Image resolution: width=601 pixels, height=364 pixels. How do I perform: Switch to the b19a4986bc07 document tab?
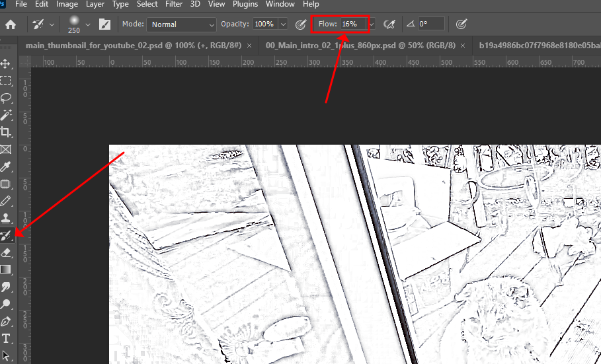[540, 46]
